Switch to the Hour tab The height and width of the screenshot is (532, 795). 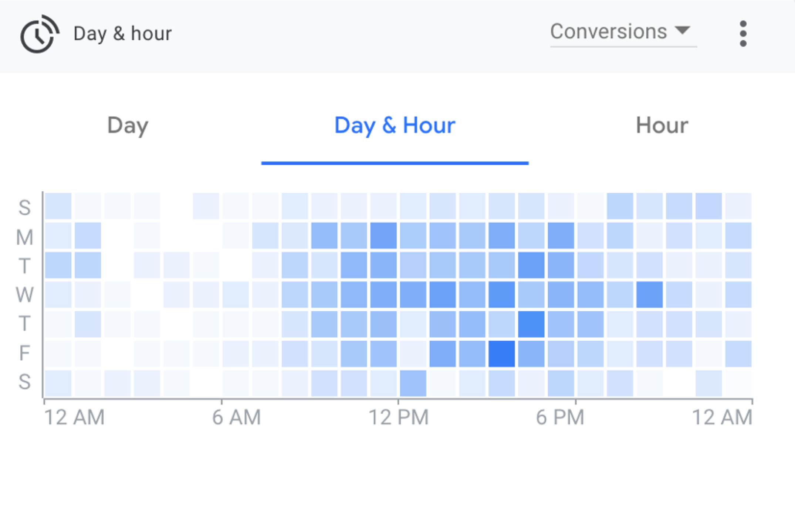(x=662, y=126)
